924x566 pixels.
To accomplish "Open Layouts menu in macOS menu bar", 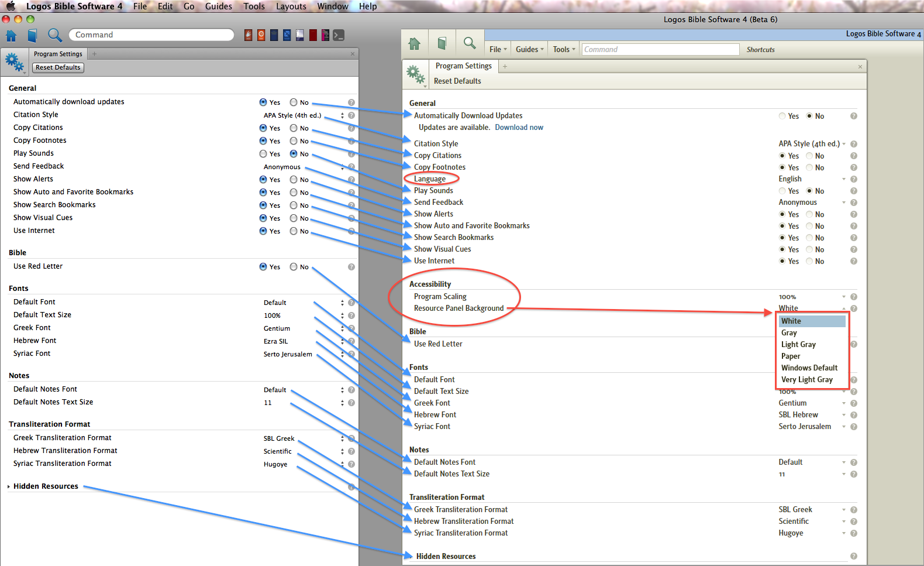I will tap(291, 6).
